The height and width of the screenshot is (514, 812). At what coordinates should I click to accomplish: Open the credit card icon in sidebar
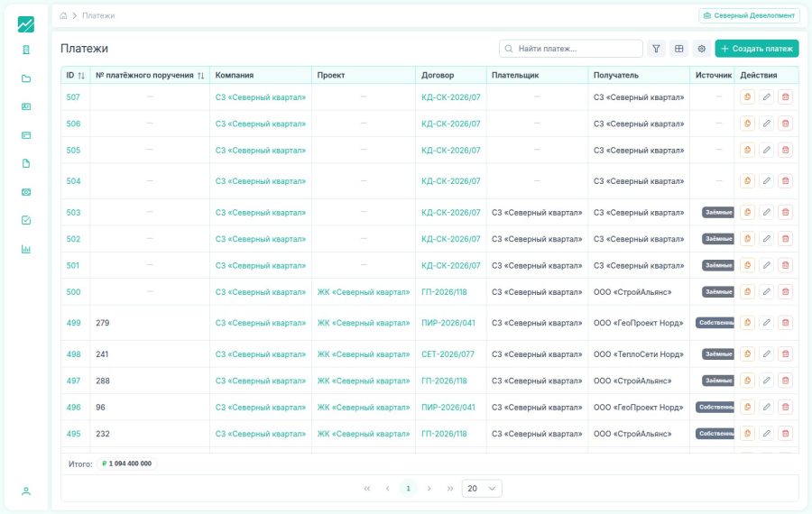[26, 135]
